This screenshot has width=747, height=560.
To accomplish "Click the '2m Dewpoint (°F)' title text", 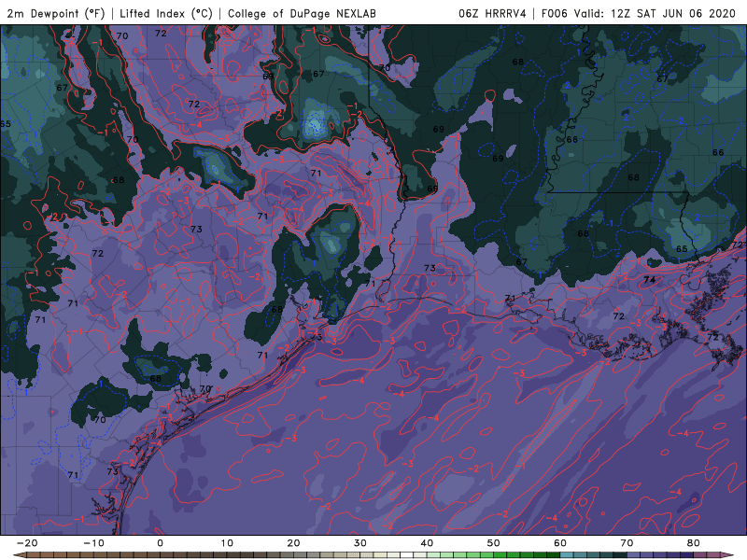I will [56, 13].
